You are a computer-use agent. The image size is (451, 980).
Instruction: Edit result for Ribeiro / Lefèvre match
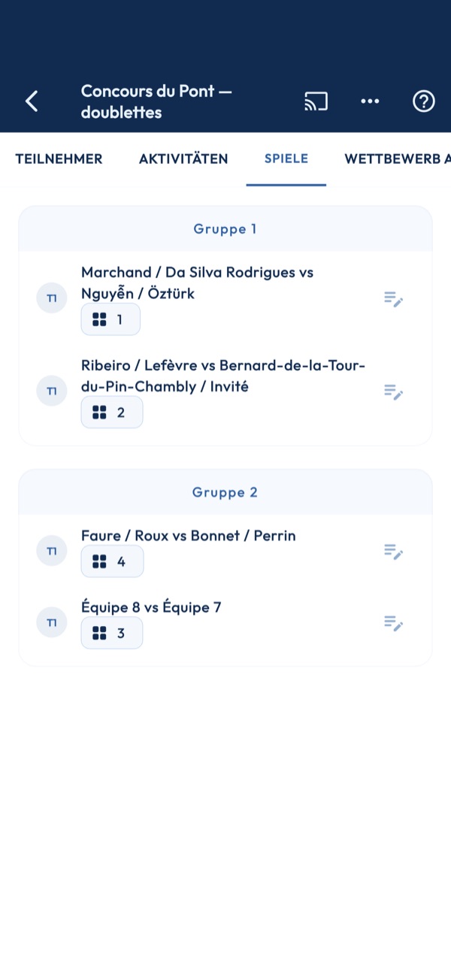394,392
